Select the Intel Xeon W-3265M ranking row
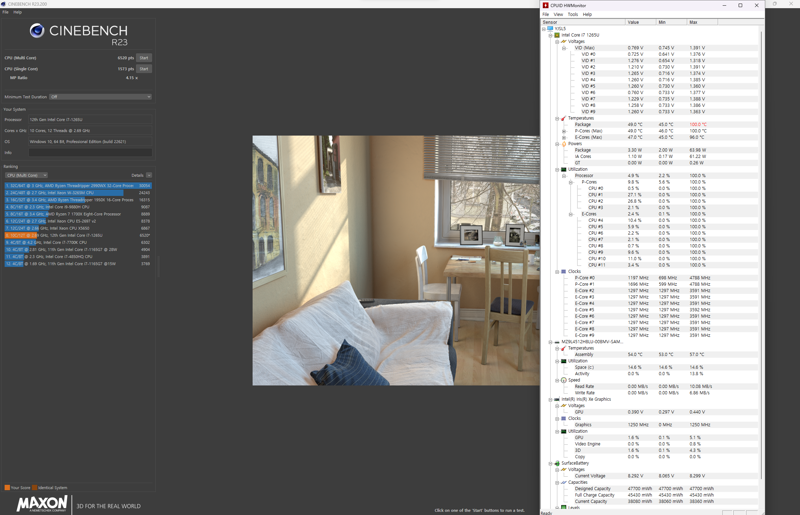The image size is (800, 515). (78, 193)
